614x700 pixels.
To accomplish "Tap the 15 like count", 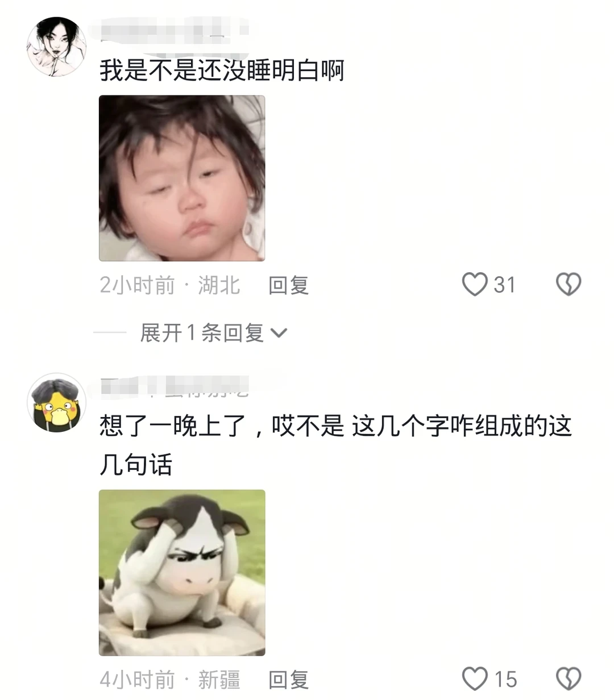I will click(x=505, y=680).
